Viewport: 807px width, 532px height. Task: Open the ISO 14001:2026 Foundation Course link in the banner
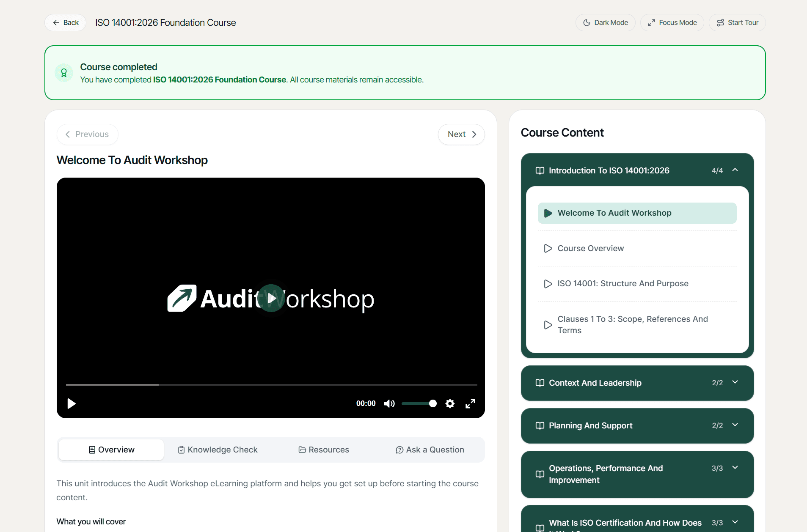pyautogui.click(x=220, y=80)
